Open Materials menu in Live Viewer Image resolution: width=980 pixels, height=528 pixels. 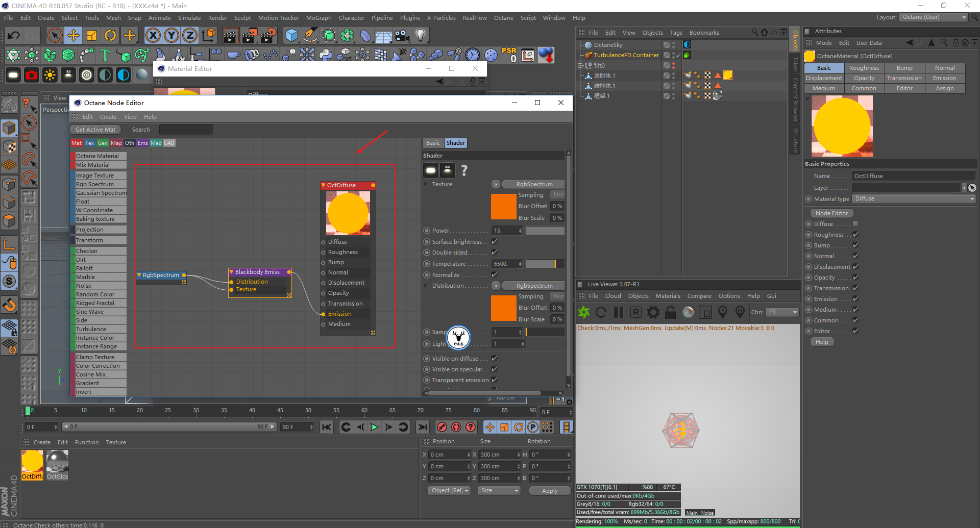pos(668,296)
